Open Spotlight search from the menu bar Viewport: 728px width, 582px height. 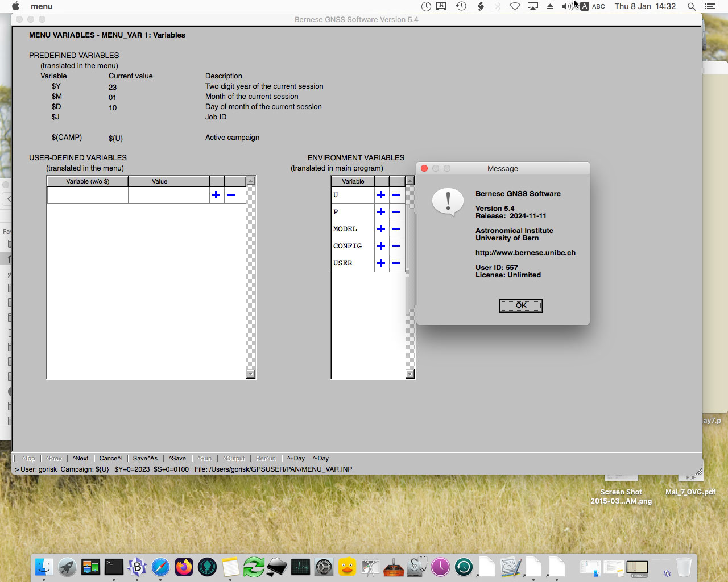tap(690, 6)
